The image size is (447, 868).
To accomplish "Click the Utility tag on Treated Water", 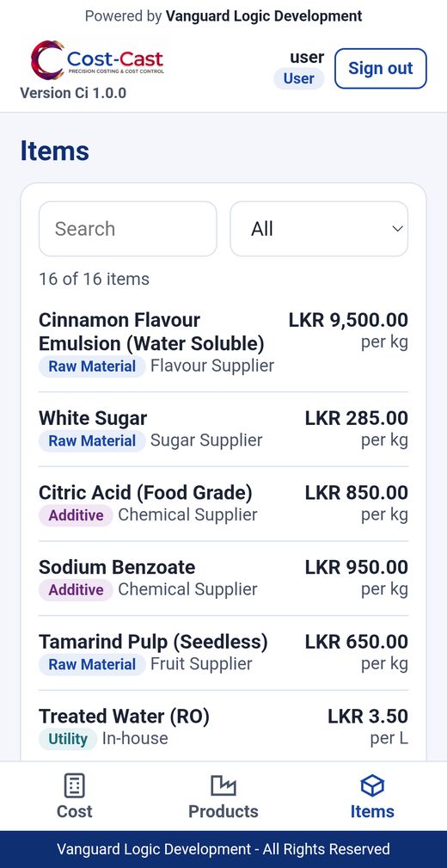I will [x=68, y=739].
